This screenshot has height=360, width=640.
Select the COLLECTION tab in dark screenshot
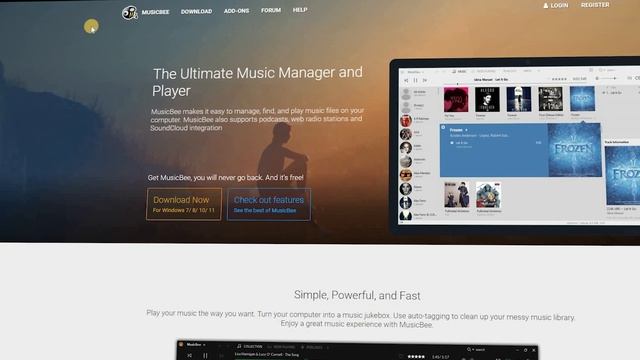coord(249,346)
